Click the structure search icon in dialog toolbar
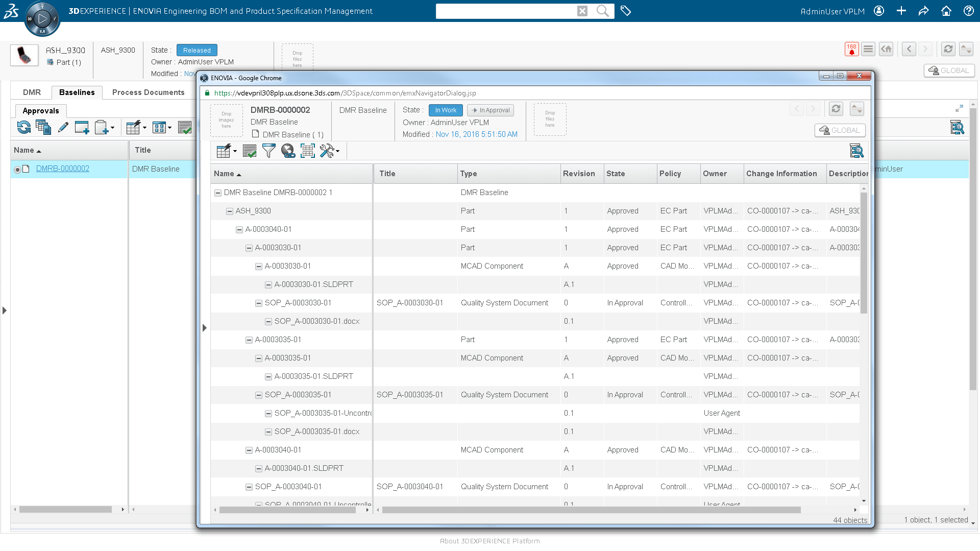The image size is (980, 551). (x=856, y=151)
